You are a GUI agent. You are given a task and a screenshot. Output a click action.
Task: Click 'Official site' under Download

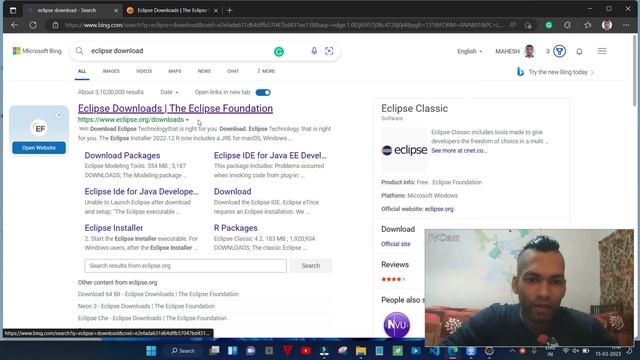coord(396,244)
